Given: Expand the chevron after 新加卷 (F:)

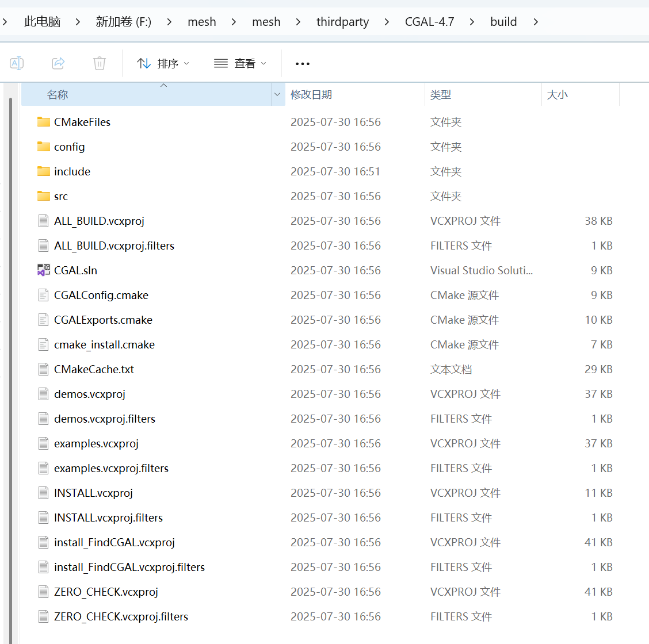Looking at the screenshot, I should (169, 21).
